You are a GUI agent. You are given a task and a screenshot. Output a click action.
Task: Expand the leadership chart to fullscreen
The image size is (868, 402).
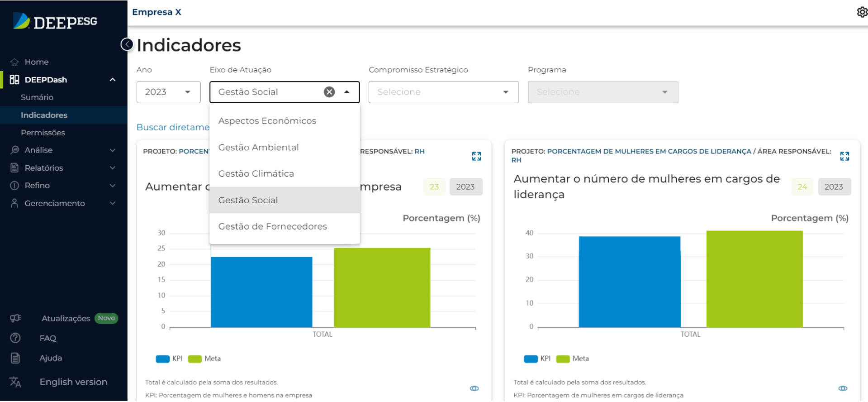pyautogui.click(x=844, y=157)
